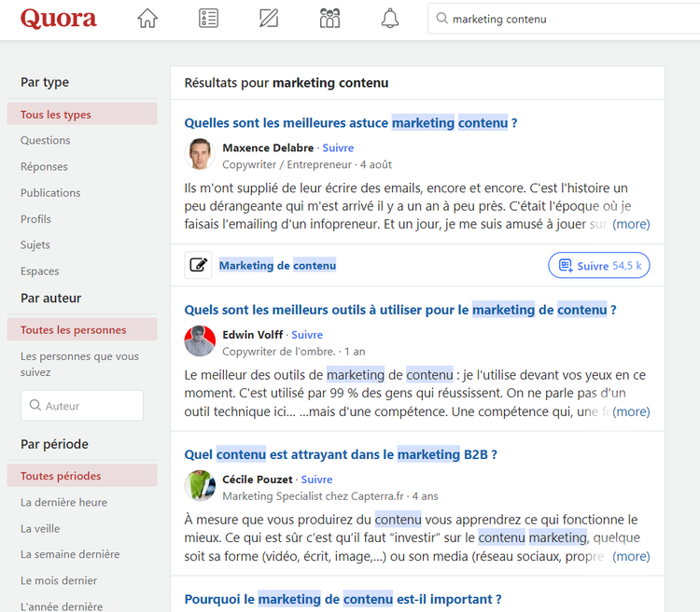Click the Suivre 54,5 k button
Image resolution: width=700 pixels, height=612 pixels.
coord(598,265)
